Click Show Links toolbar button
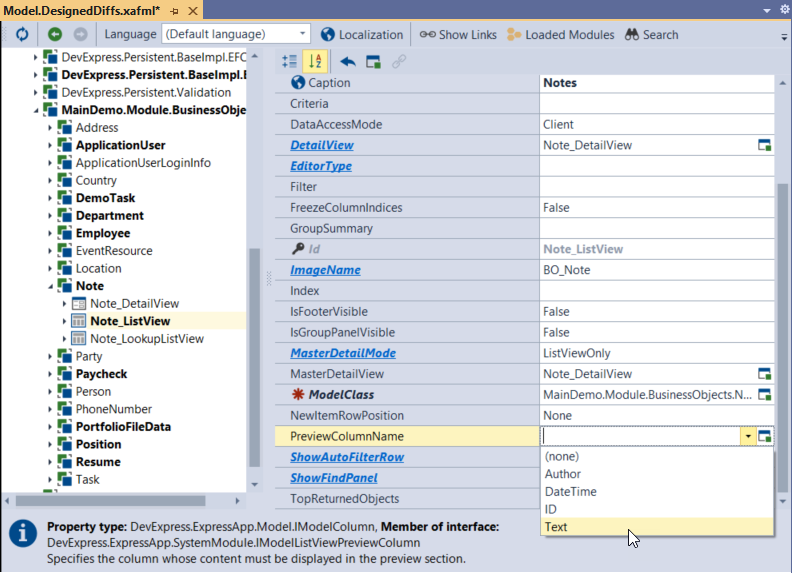Viewport: 792px width, 573px height. 458,34
